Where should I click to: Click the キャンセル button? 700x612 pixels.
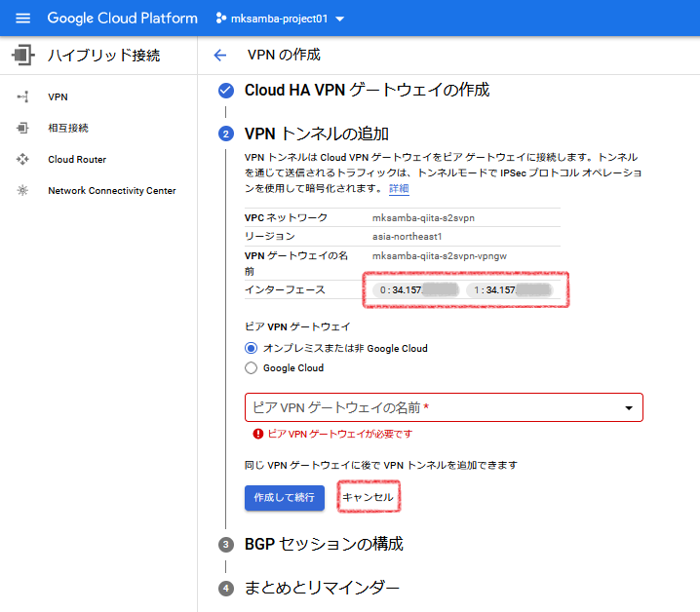(369, 497)
